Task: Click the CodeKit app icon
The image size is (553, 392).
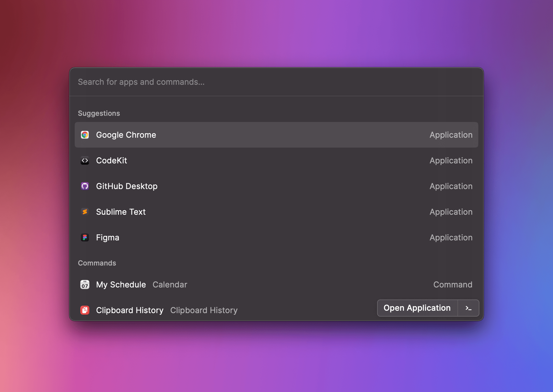Action: [x=85, y=160]
